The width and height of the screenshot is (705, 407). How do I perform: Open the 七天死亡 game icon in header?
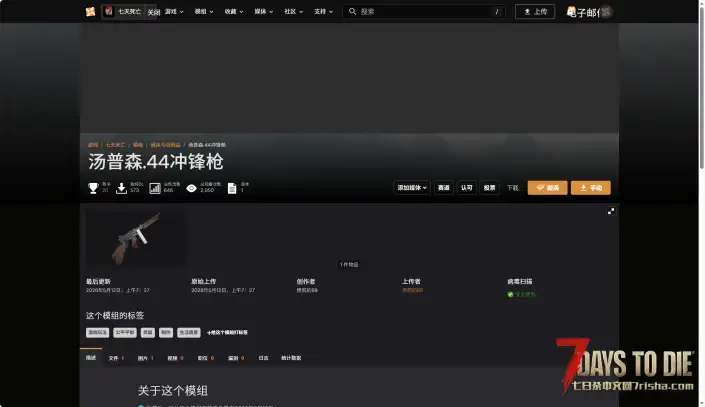tap(109, 11)
